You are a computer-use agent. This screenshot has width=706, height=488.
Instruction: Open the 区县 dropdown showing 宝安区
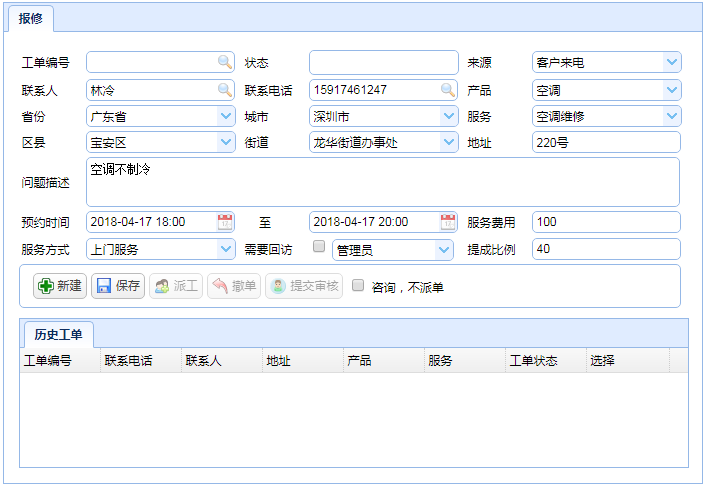(226, 142)
